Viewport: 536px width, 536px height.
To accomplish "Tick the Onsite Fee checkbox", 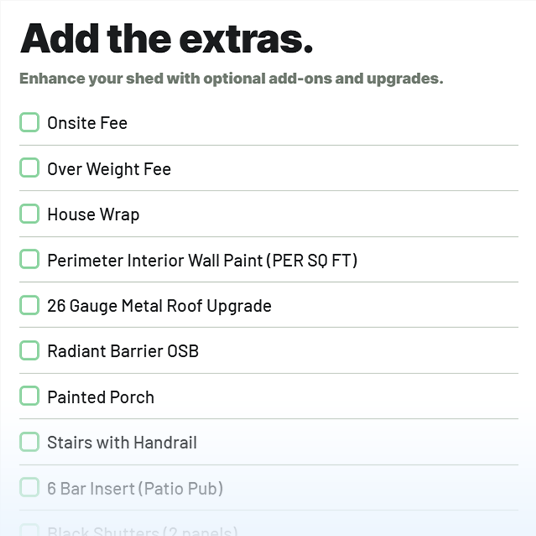I will (29, 122).
